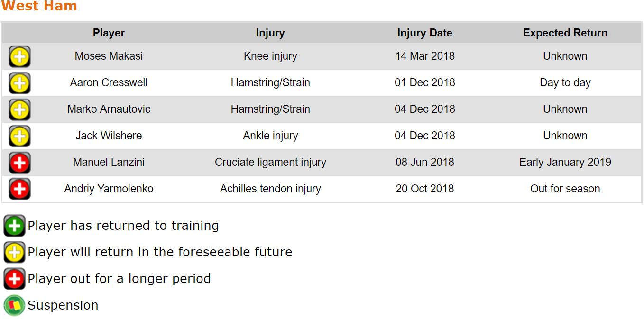The image size is (644, 319).
Task: Click the Injury column header
Action: click(x=270, y=33)
